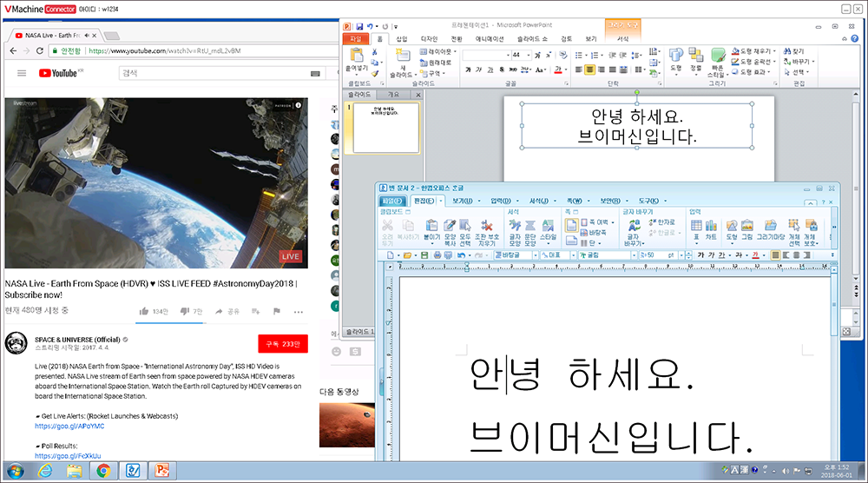The image size is (868, 483).
Task: Click PowerPoint Help question mark icon
Action: click(854, 39)
